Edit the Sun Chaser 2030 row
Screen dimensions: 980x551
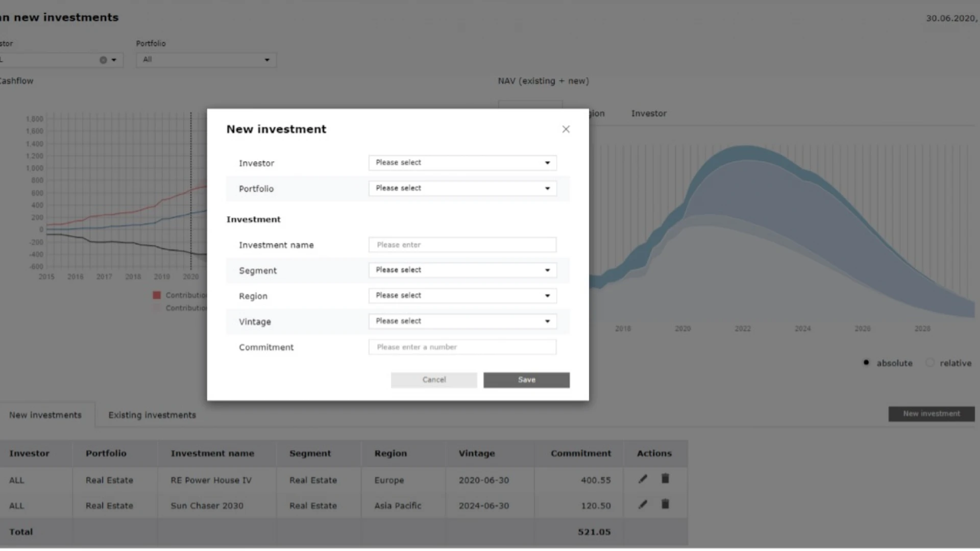[643, 505]
